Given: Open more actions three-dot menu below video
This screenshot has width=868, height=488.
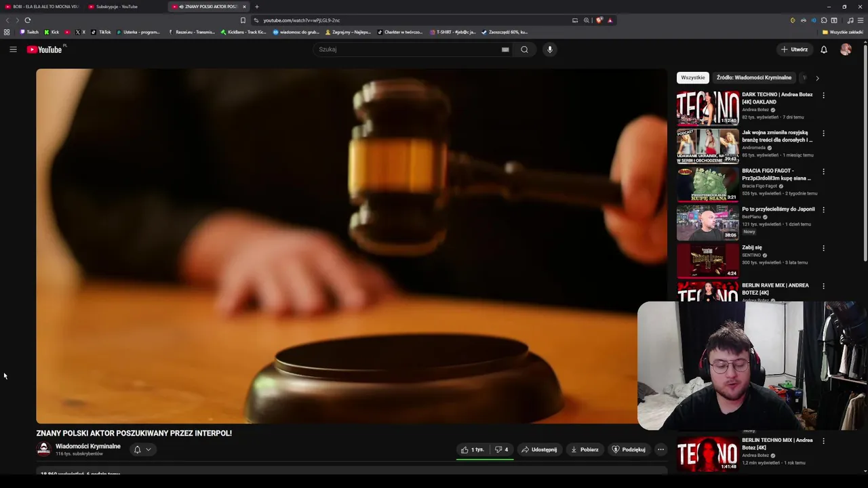Looking at the screenshot, I should click(x=660, y=449).
